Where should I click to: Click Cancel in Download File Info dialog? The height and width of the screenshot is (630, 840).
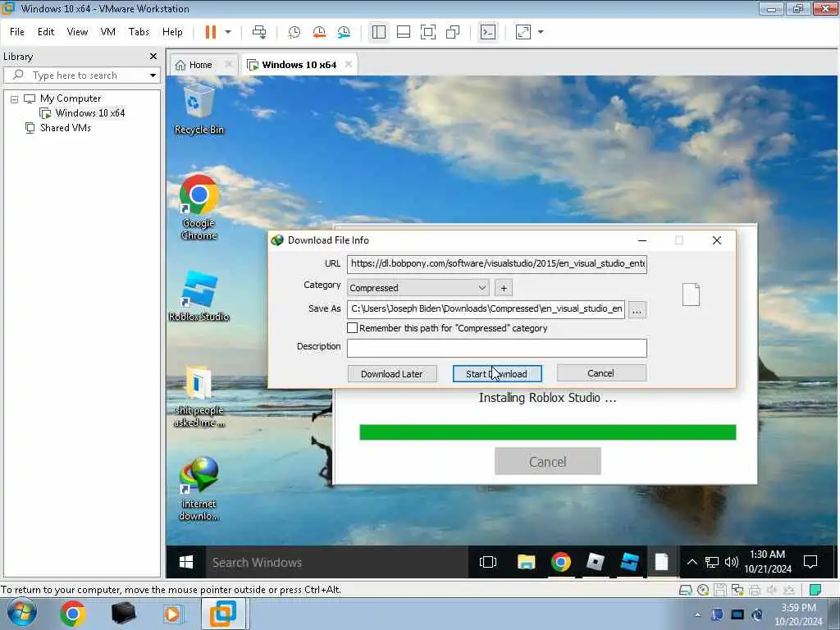601,373
